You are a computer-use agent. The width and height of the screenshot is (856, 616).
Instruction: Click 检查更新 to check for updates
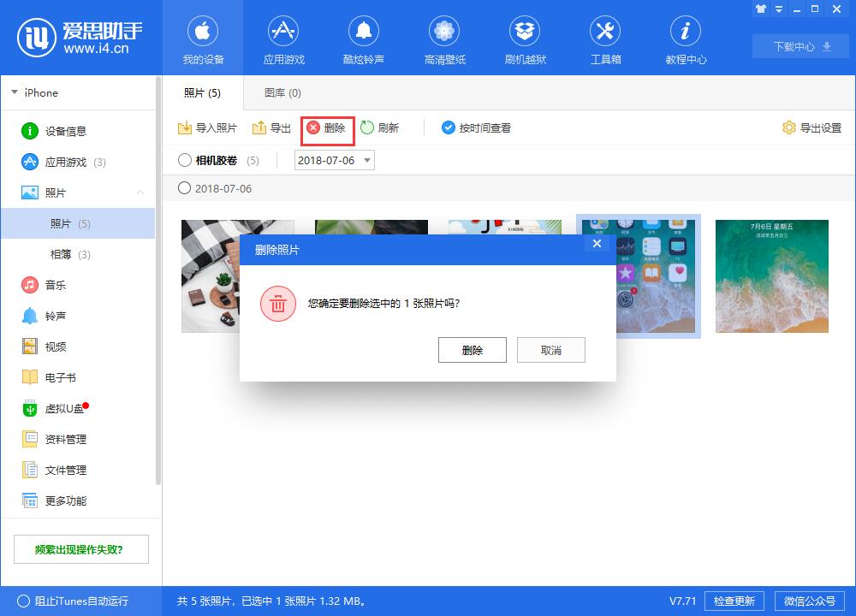(x=734, y=601)
